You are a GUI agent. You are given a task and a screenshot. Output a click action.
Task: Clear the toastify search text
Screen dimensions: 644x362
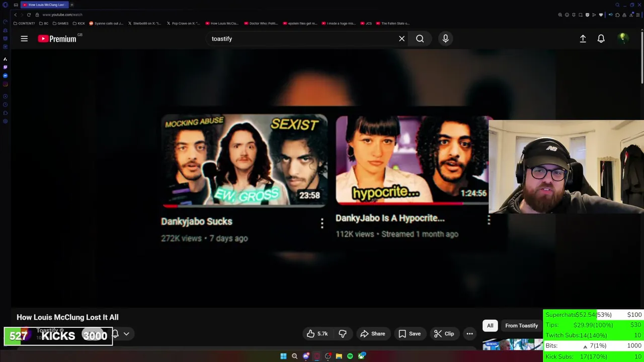pos(401,39)
